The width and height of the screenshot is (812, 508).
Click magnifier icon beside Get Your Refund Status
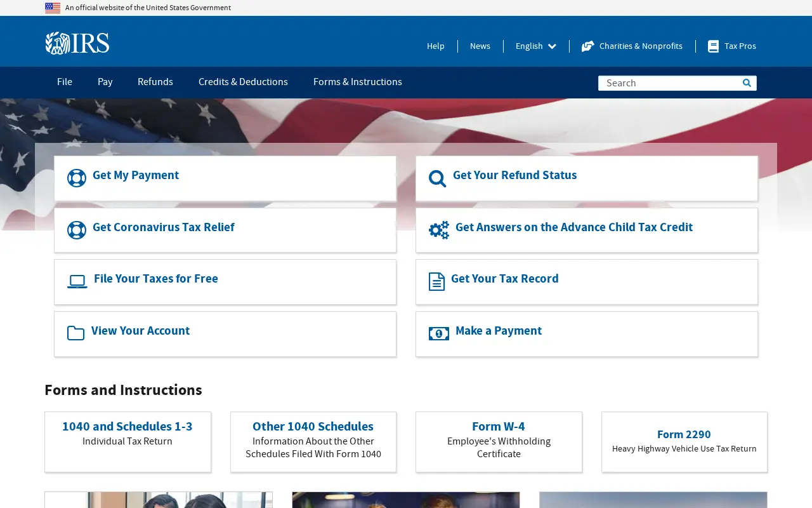click(x=438, y=178)
